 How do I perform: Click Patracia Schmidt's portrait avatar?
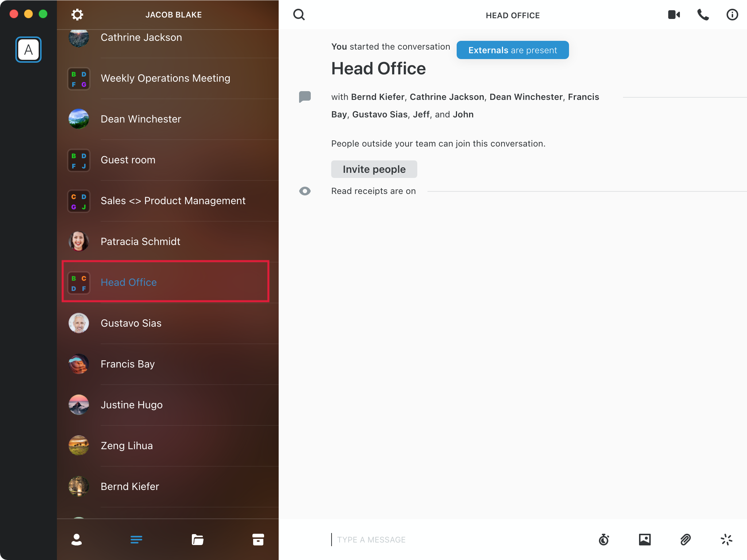pos(79,241)
